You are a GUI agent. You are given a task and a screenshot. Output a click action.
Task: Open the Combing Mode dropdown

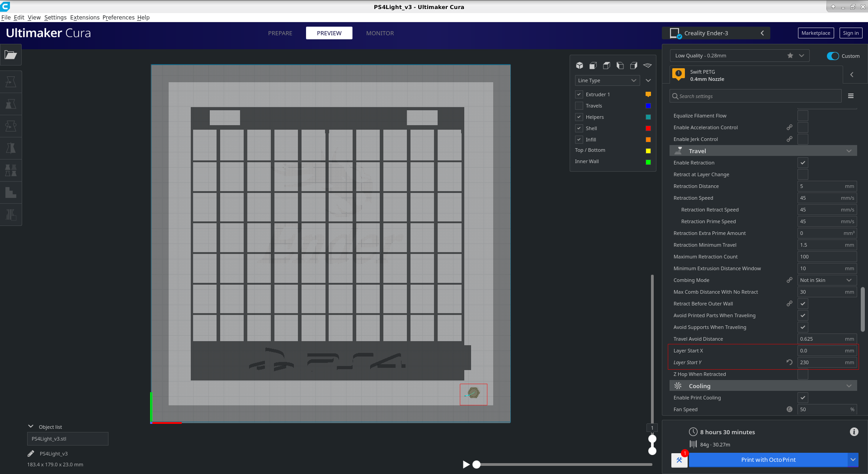(827, 280)
